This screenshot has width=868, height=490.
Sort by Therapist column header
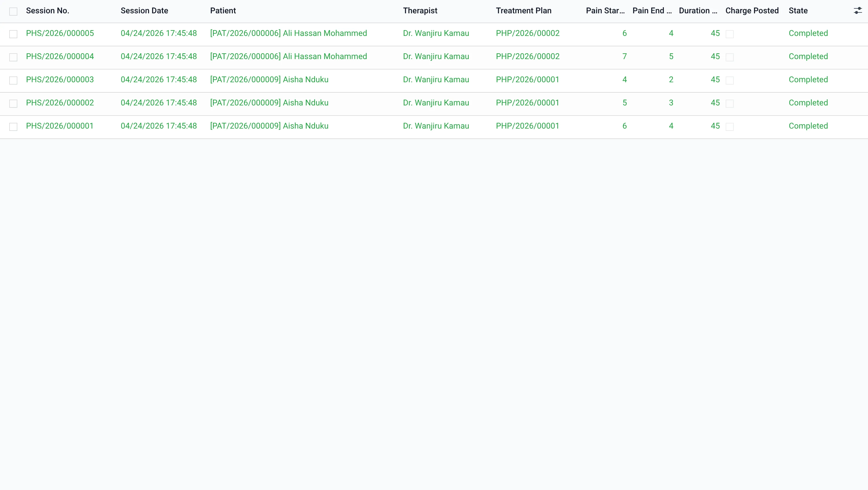pos(420,11)
